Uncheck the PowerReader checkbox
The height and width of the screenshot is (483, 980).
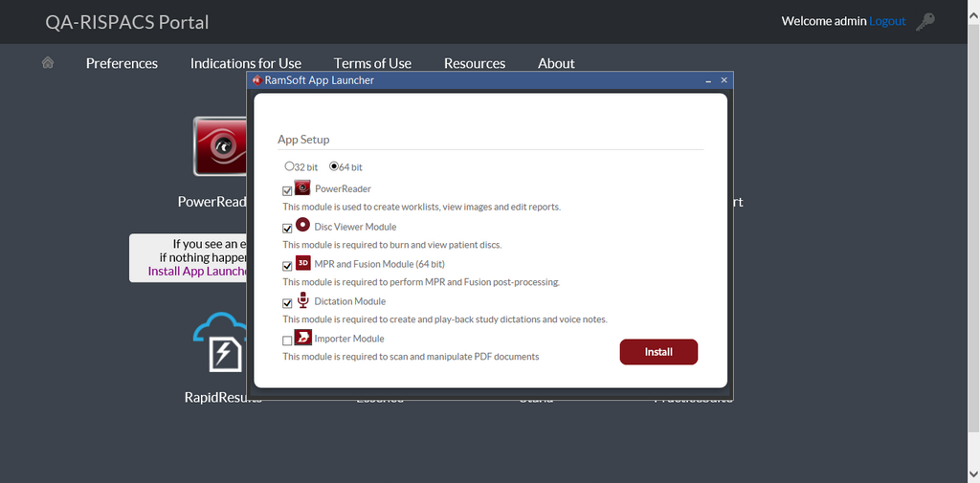287,191
